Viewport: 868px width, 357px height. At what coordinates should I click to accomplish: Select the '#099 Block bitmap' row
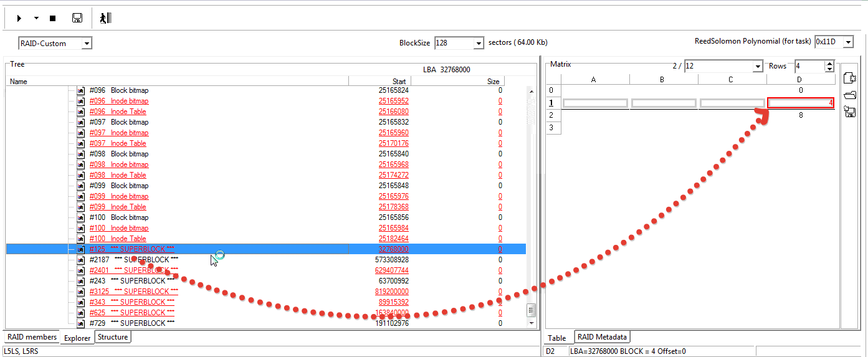266,186
